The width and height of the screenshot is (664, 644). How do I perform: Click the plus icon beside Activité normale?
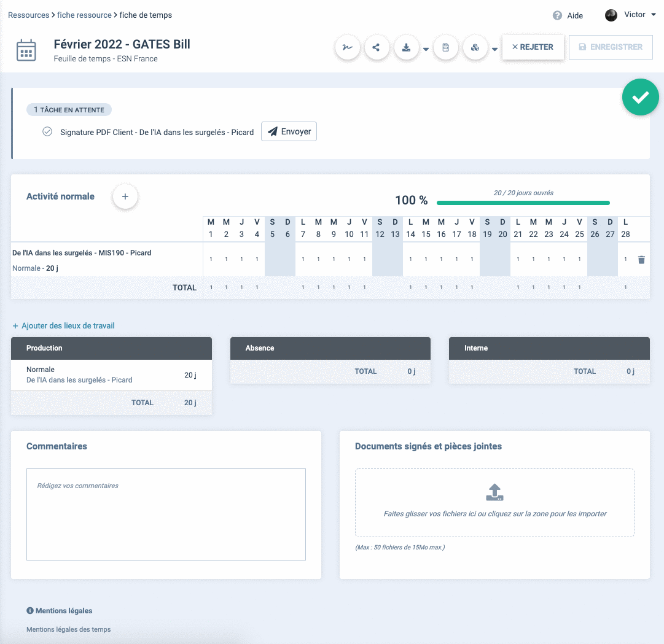tap(125, 196)
